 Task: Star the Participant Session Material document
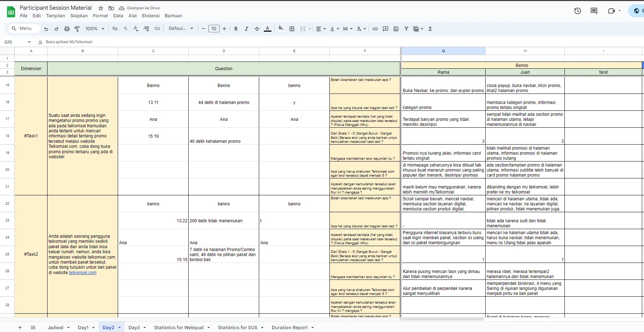[x=101, y=8]
